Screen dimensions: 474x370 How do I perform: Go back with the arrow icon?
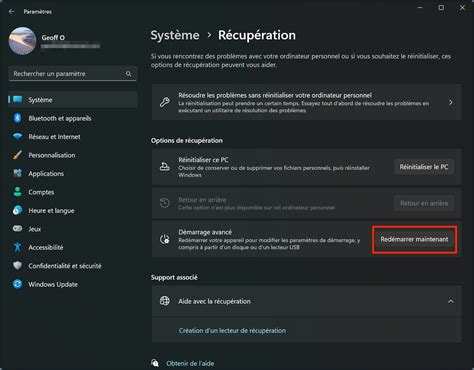pyautogui.click(x=12, y=12)
